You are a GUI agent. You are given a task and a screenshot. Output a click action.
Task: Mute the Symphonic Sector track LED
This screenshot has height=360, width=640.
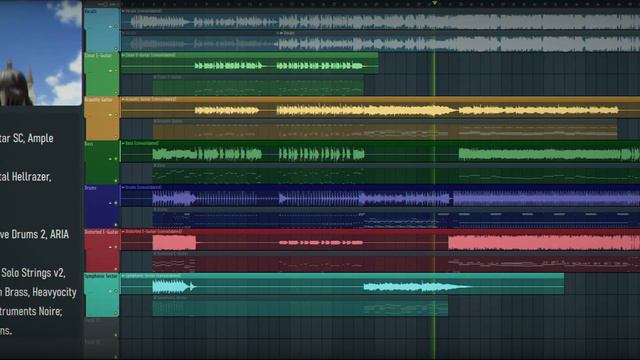click(116, 291)
